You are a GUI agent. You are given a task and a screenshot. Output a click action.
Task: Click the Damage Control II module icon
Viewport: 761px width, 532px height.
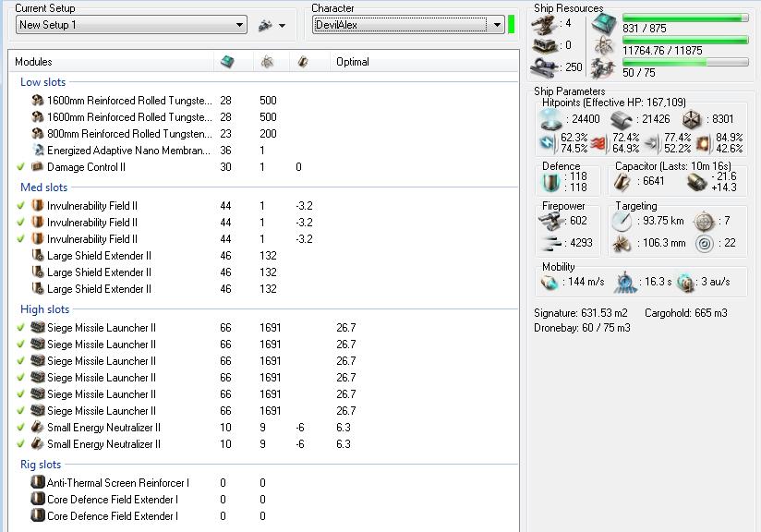tap(37, 166)
